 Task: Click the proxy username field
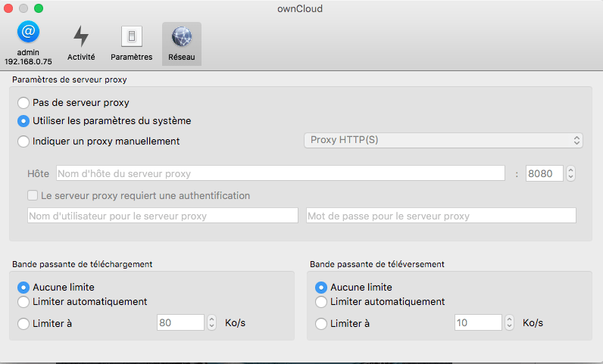[x=162, y=216]
